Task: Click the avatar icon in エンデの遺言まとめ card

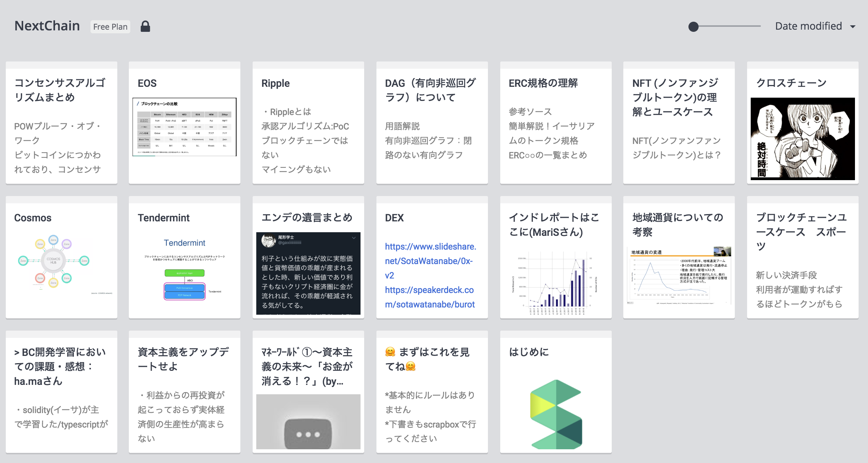Action: 269,241
